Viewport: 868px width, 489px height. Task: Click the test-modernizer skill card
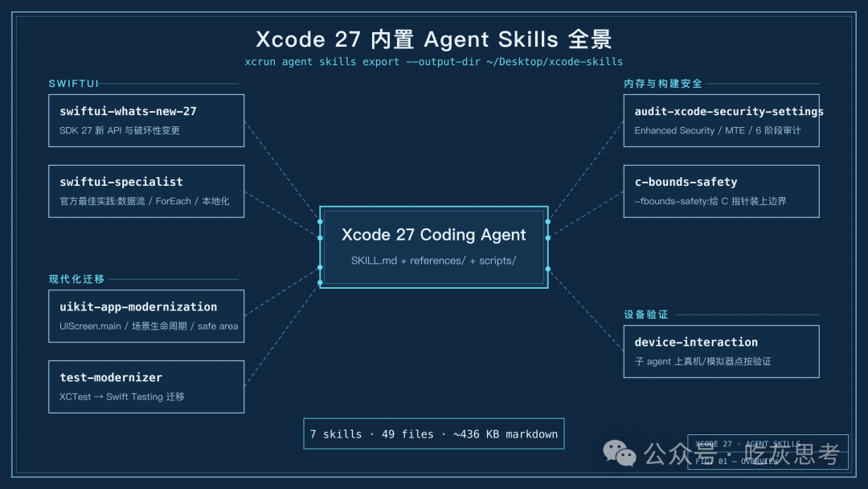point(146,387)
